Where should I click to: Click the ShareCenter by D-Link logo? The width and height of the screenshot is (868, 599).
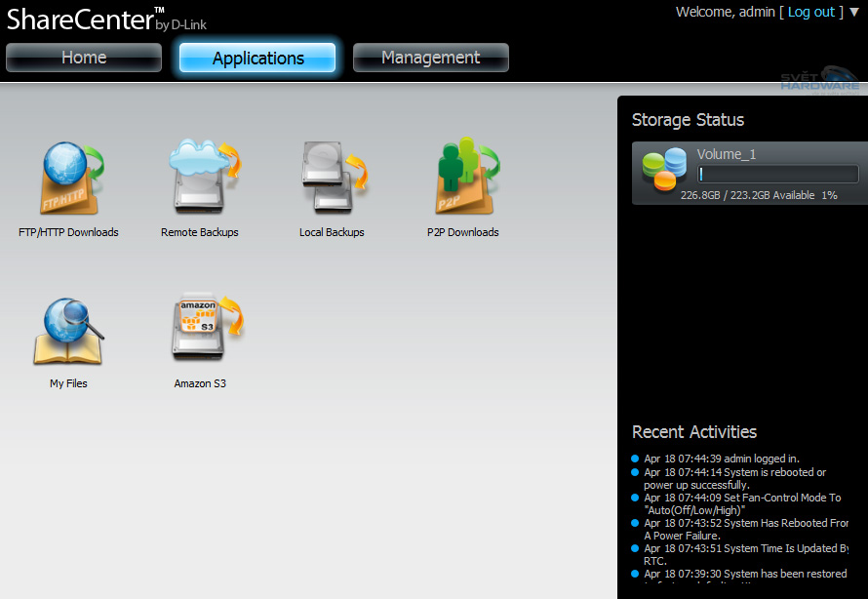click(x=105, y=18)
